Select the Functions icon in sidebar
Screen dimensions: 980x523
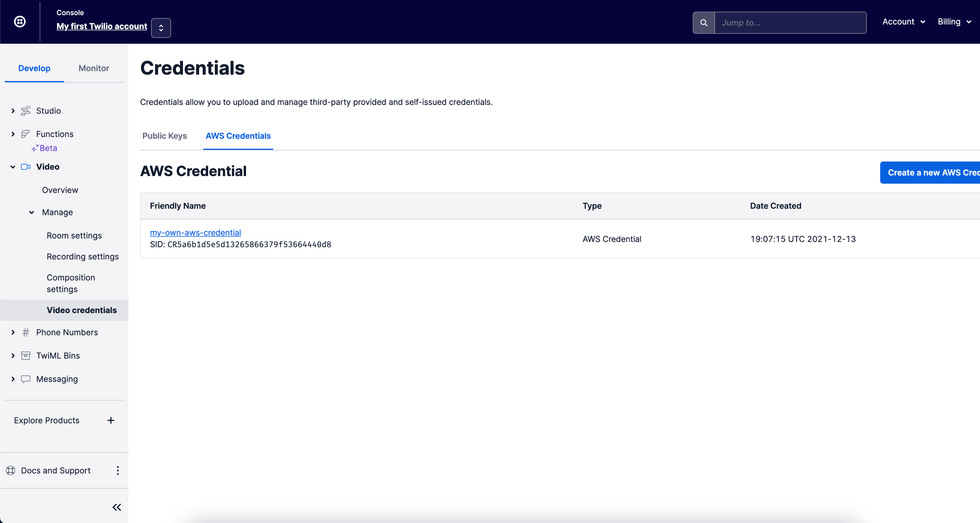25,134
